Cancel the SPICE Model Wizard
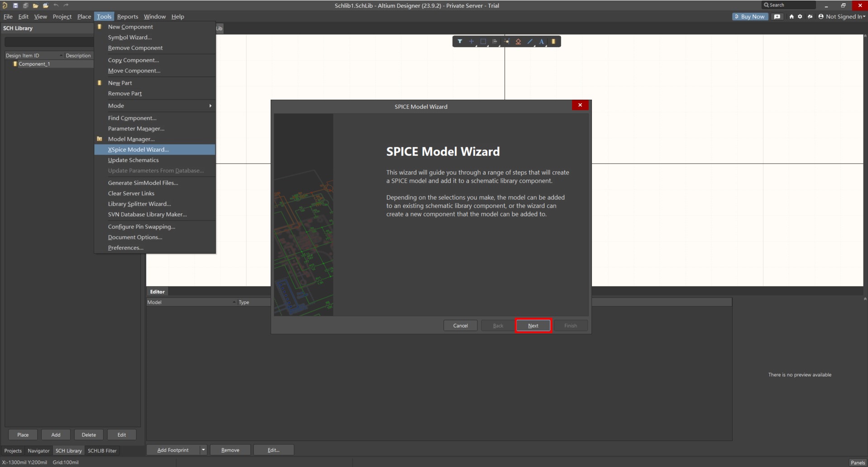 pos(460,326)
